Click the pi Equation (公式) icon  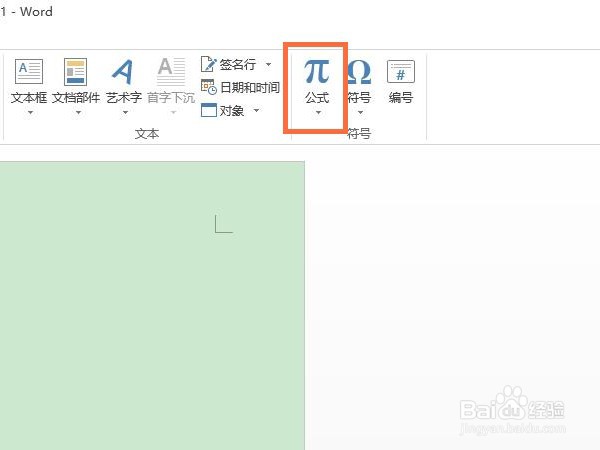point(317,71)
